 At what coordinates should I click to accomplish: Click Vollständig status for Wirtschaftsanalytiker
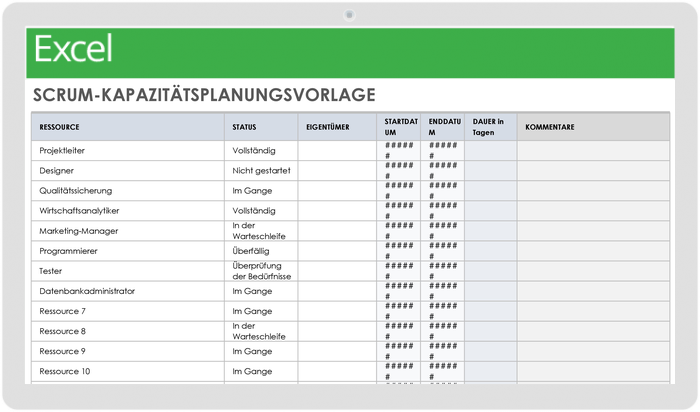(x=261, y=211)
